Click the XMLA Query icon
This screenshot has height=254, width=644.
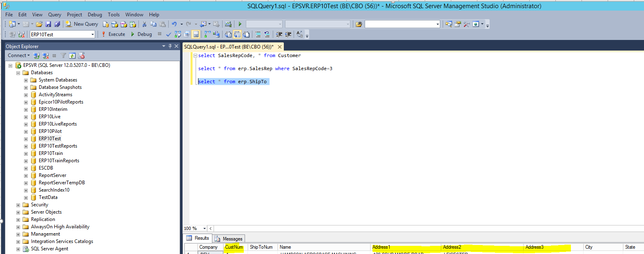coord(133,24)
